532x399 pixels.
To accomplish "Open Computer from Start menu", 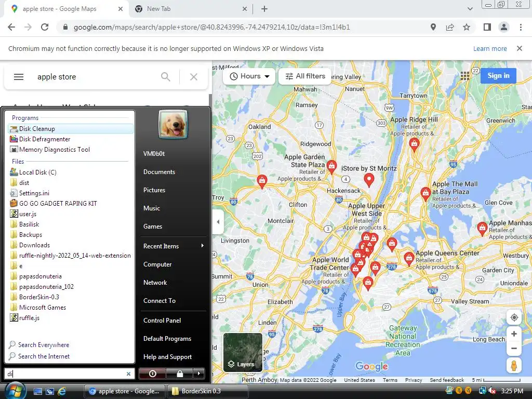I will pyautogui.click(x=157, y=264).
